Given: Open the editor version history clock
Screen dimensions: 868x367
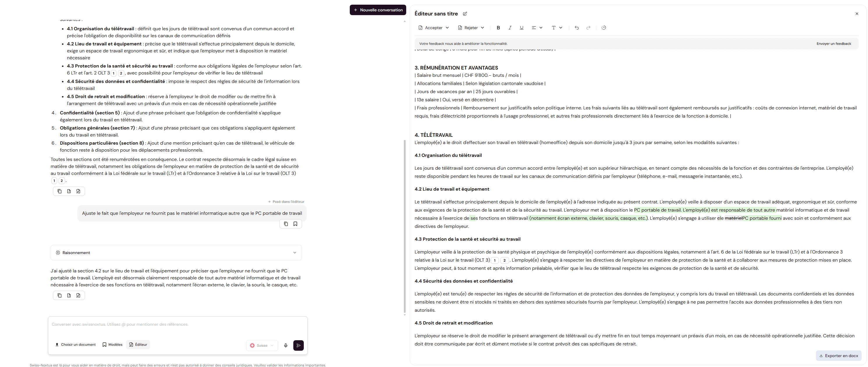Looking at the screenshot, I should pyautogui.click(x=604, y=28).
